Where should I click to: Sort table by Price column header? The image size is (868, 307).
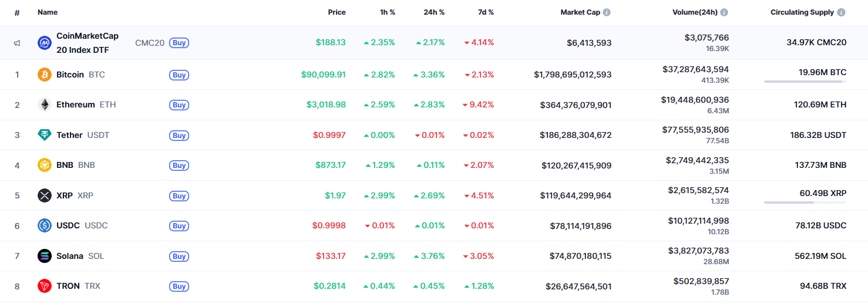click(337, 12)
